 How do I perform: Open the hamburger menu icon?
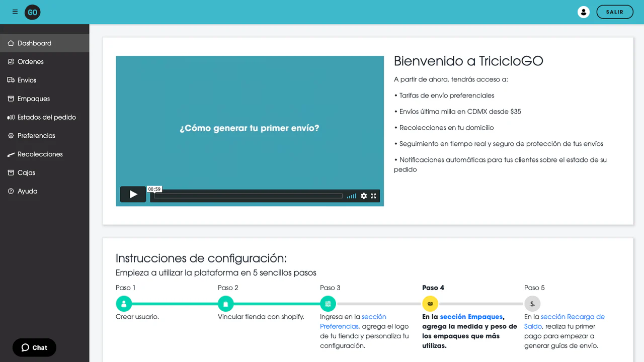[15, 12]
